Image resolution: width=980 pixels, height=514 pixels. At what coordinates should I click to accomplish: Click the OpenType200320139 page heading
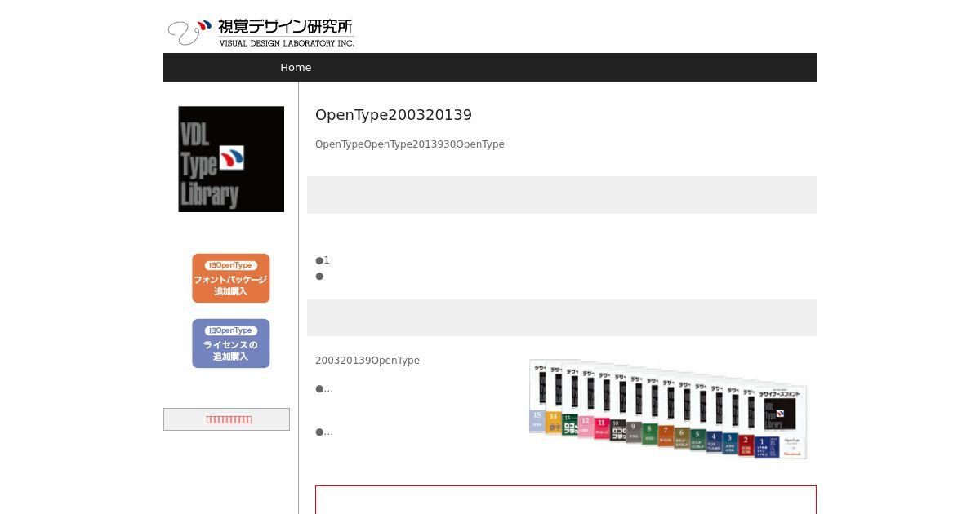(394, 115)
